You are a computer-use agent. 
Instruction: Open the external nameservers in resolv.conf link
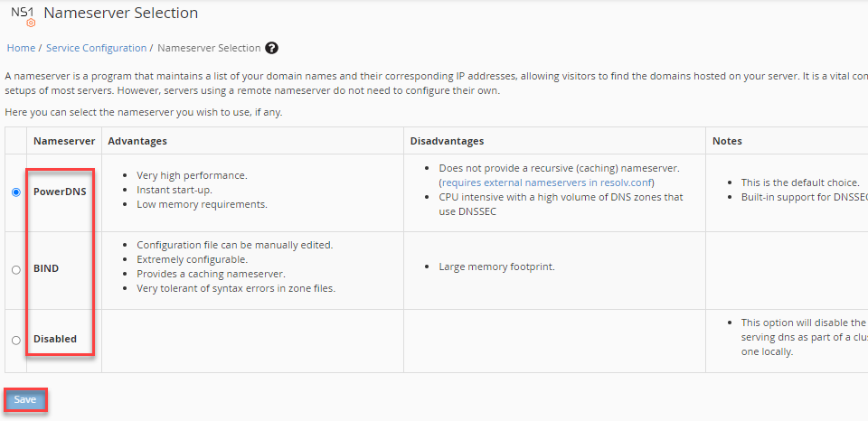tap(547, 182)
